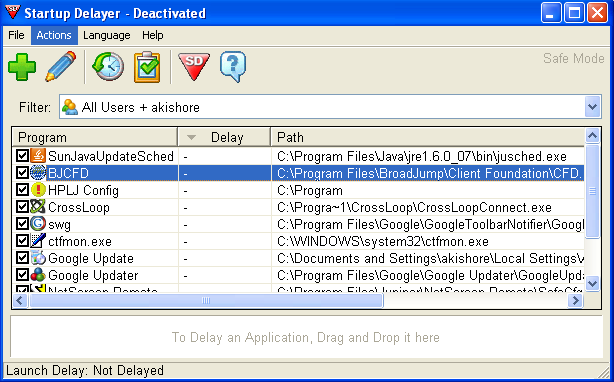This screenshot has width=614, height=382.
Task: Click the green plus Add application icon
Action: point(22,67)
